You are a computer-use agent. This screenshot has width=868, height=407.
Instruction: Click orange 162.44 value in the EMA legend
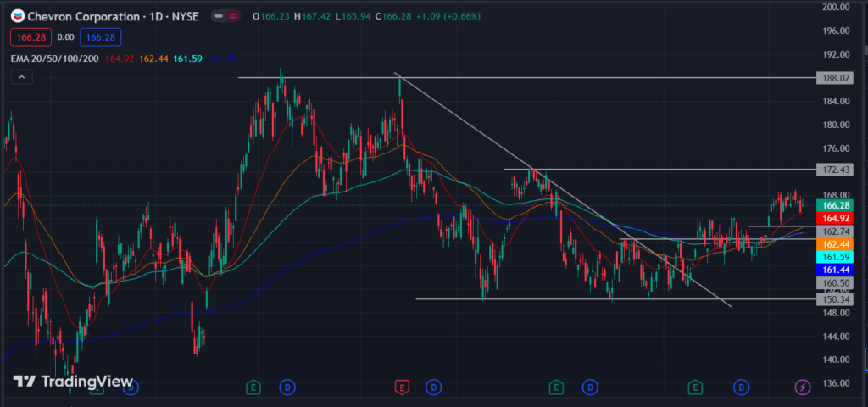coord(154,59)
